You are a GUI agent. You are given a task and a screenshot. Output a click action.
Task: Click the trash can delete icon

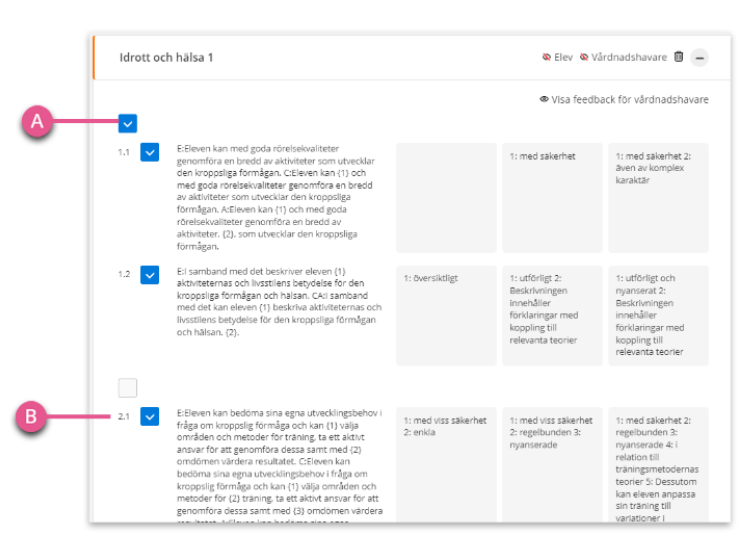pyautogui.click(x=678, y=57)
